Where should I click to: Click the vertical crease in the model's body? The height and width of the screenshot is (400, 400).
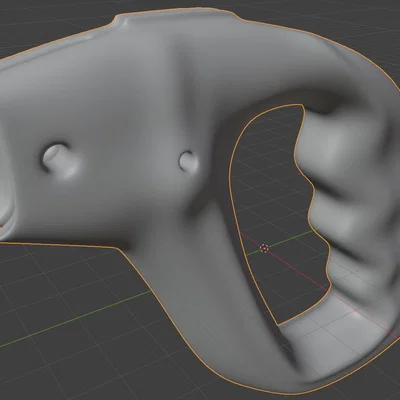tap(178, 83)
